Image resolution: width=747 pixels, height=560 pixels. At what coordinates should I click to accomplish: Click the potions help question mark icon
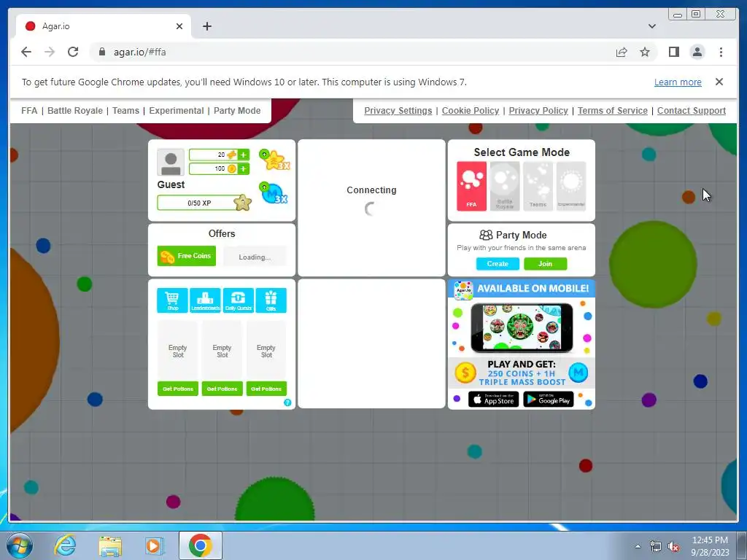[x=287, y=402]
